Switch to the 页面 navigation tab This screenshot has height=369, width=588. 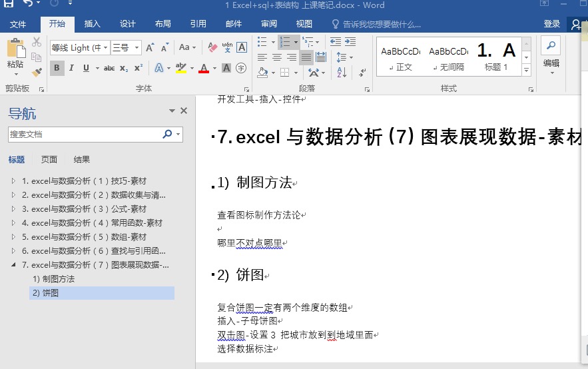click(49, 159)
